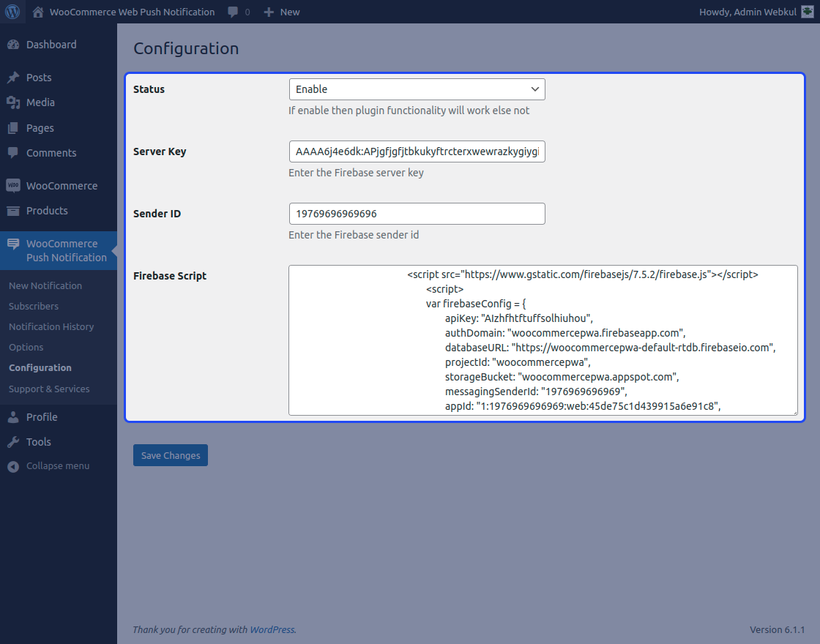Open Options submenu
The image size is (820, 644).
coord(26,347)
